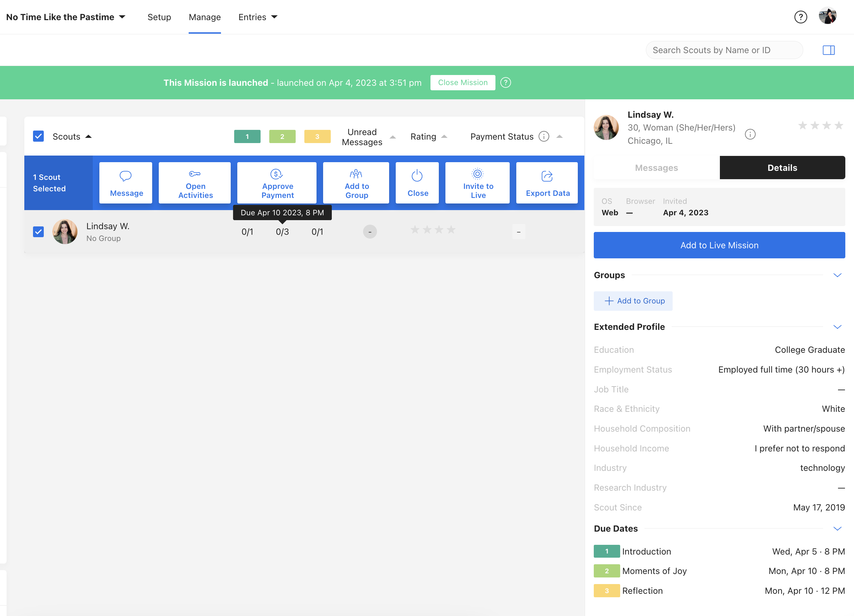
Task: Click Export Data share button
Action: coord(547,183)
